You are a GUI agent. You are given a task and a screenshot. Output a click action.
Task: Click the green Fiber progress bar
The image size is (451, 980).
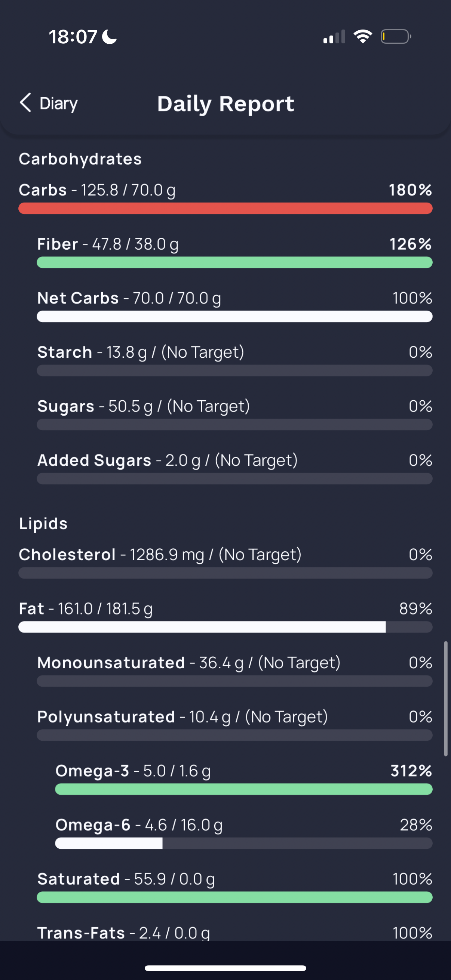234,262
